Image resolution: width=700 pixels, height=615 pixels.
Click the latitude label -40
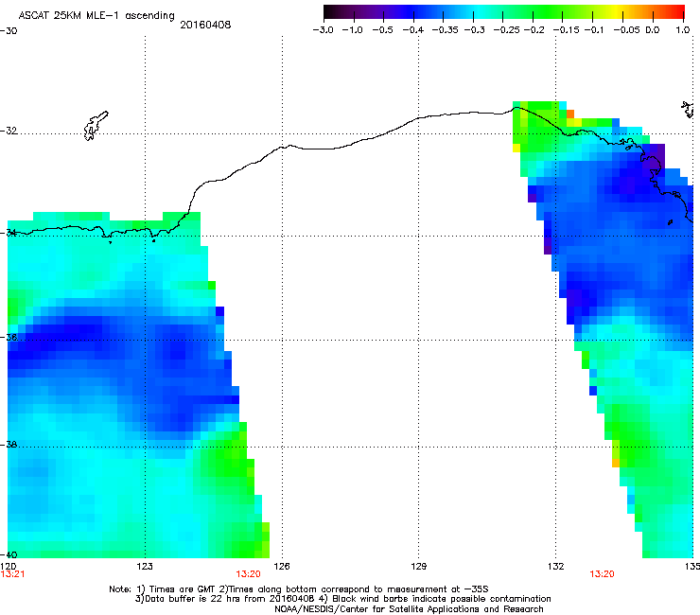coord(9,554)
